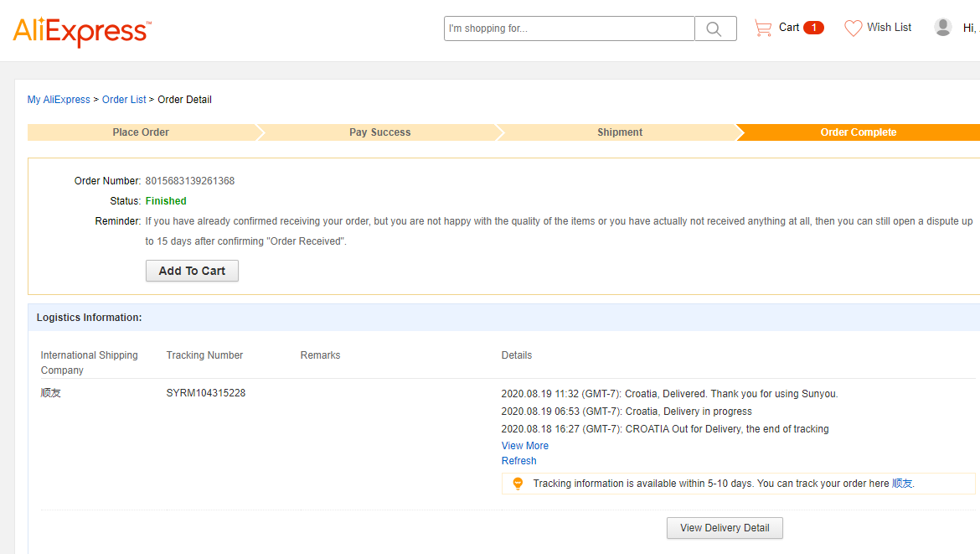Go to Order List breadcrumb
Image resolution: width=980 pixels, height=554 pixels.
pos(124,100)
